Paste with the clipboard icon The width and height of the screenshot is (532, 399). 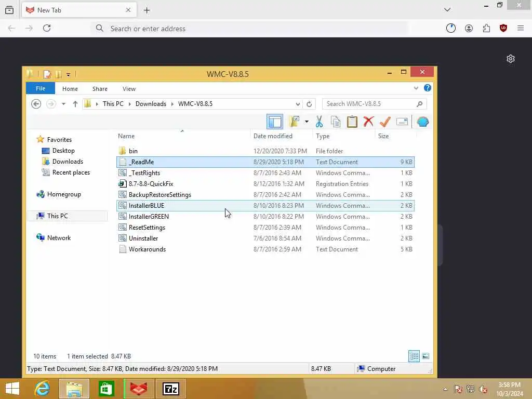tap(352, 122)
